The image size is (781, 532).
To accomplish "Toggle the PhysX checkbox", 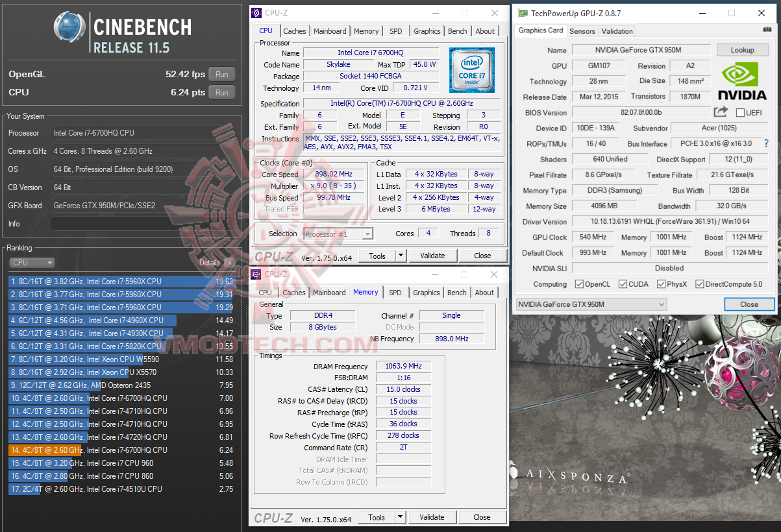I will [x=661, y=284].
